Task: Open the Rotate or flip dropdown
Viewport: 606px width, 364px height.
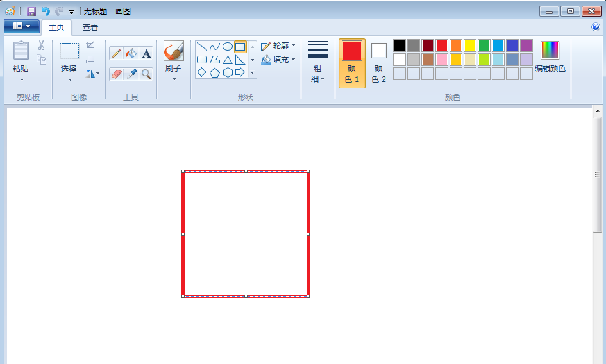Action: [92, 74]
